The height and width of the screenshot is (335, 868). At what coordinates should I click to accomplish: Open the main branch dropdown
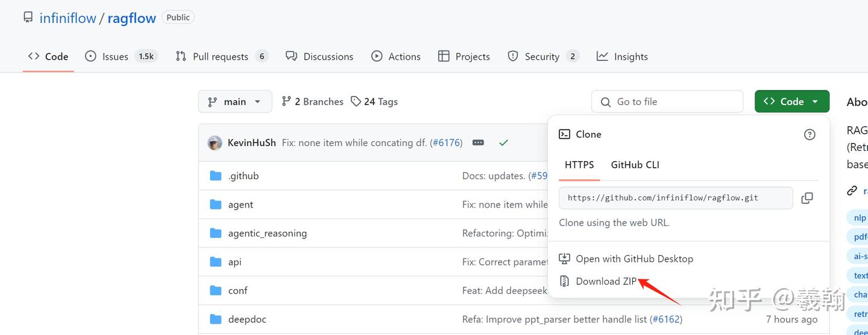pos(234,101)
